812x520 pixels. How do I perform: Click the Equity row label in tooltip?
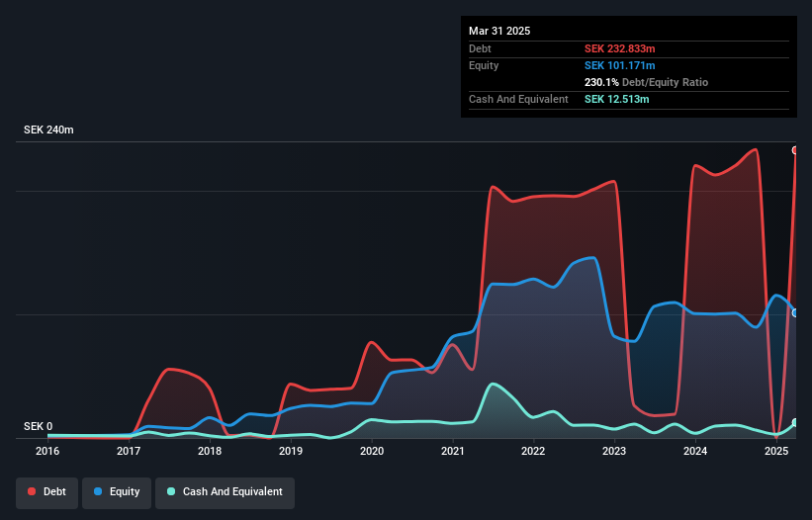[x=484, y=65]
